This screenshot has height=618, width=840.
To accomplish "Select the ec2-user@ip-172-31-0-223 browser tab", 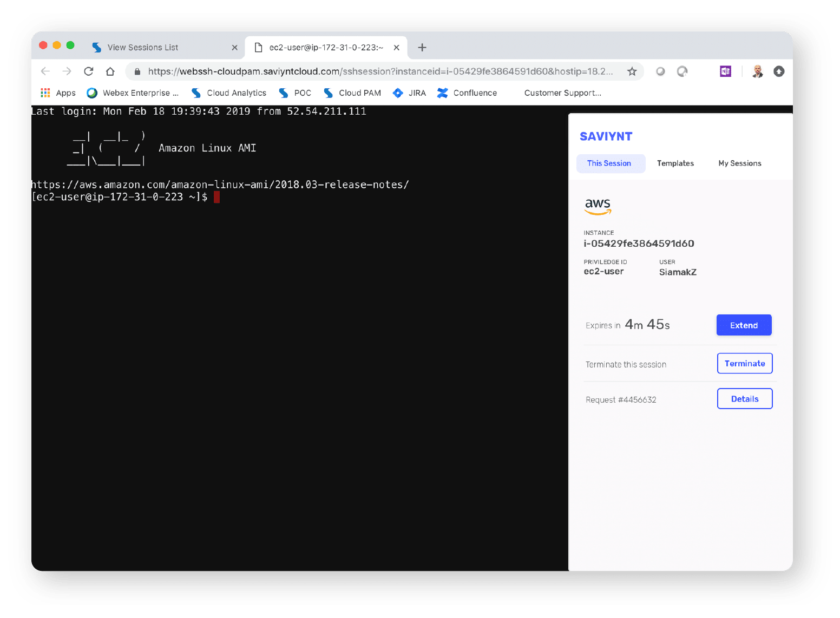I will 326,48.
